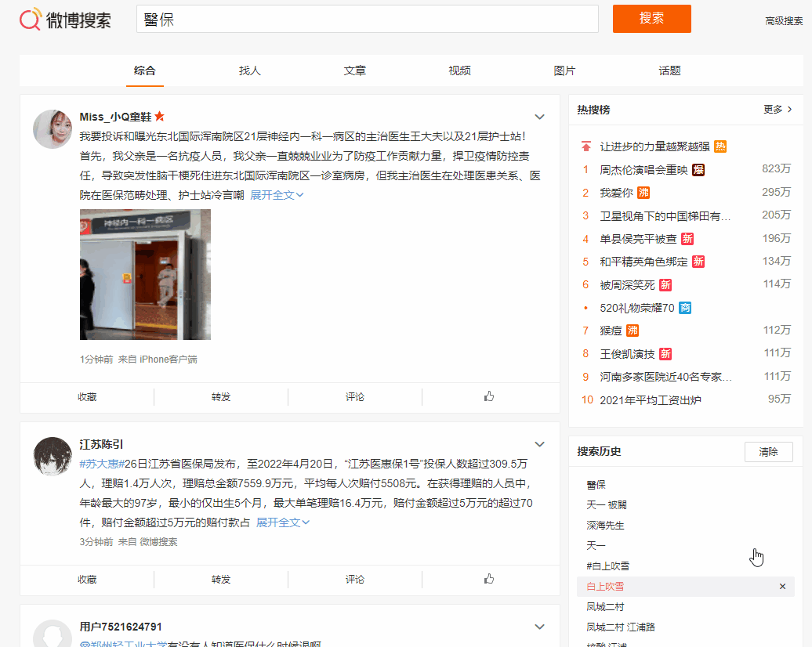Remove 白上吹雪 history entry with X
Image resolution: width=812 pixels, height=647 pixels.
(x=782, y=587)
